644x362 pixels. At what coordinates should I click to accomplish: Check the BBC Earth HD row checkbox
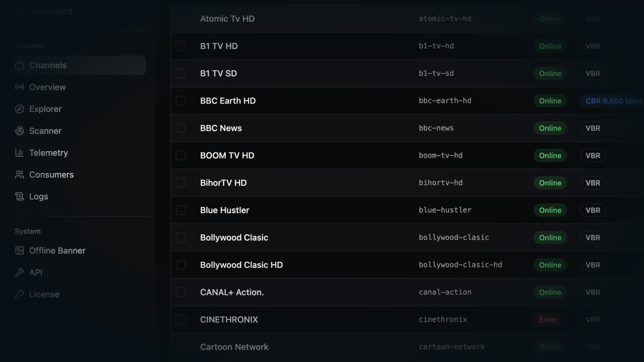click(x=180, y=101)
